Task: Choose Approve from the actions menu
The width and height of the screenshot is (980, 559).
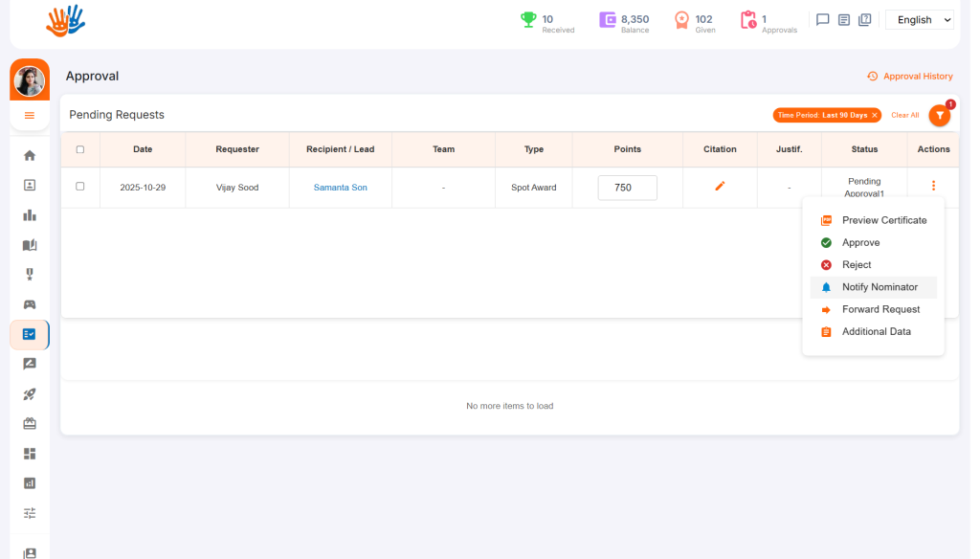Action: (860, 243)
